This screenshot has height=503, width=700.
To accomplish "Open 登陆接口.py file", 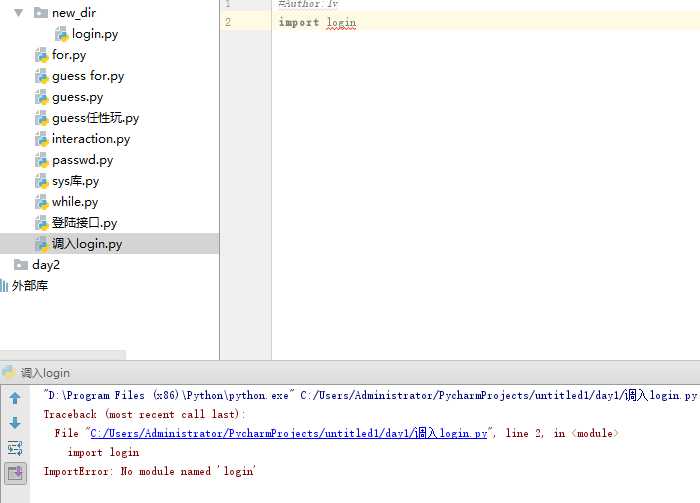I will [84, 223].
